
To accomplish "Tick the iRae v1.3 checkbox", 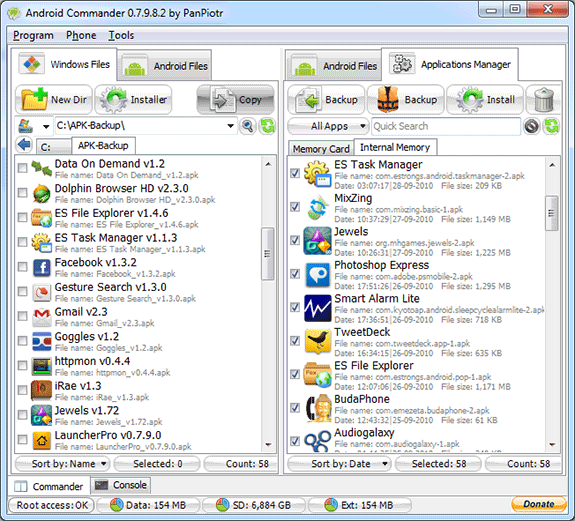I will point(23,390).
